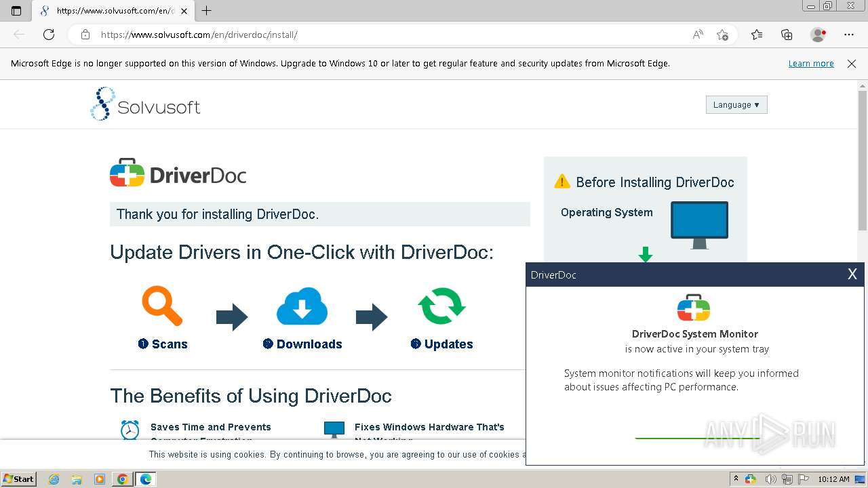Click the clock icon beside Saves Time
868x488 pixels.
pos(130,430)
